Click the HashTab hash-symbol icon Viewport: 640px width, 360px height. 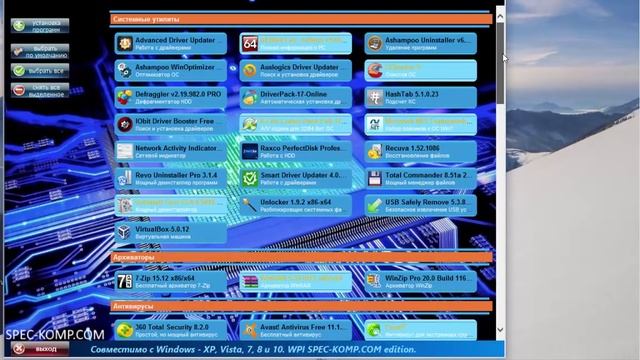(375, 97)
